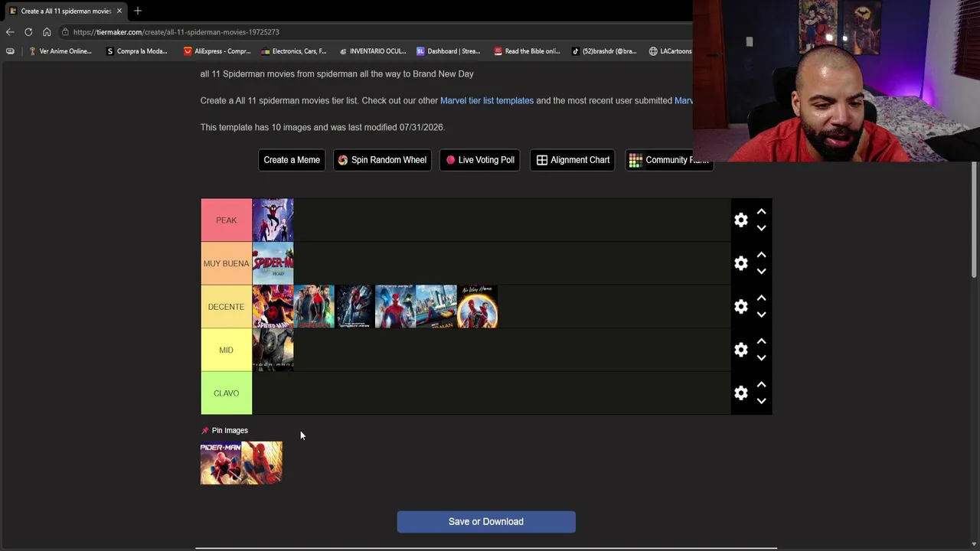980x551 pixels.
Task: Open the Alignment Chart tool
Action: click(x=573, y=160)
